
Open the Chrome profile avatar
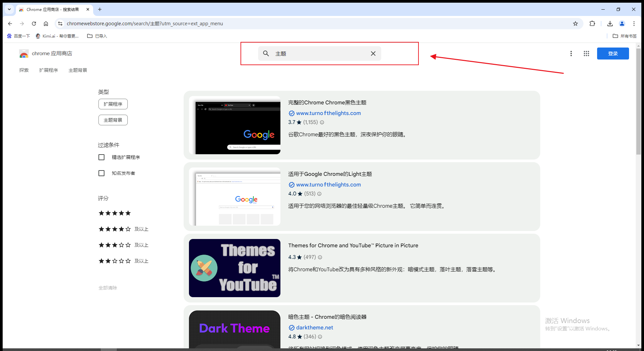coord(622,24)
